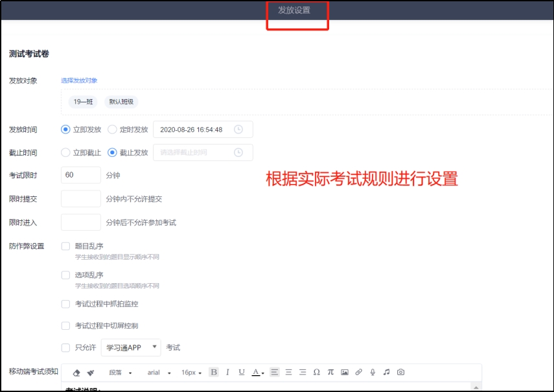Image resolution: width=554 pixels, height=392 pixels.
Task: Click 选择发放对象 link
Action: (x=79, y=80)
